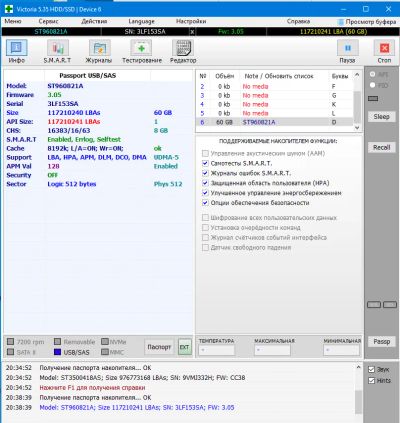This screenshot has height=423, width=400.
Task: Click the log panel scroll up arrow
Action: [x=358, y=367]
